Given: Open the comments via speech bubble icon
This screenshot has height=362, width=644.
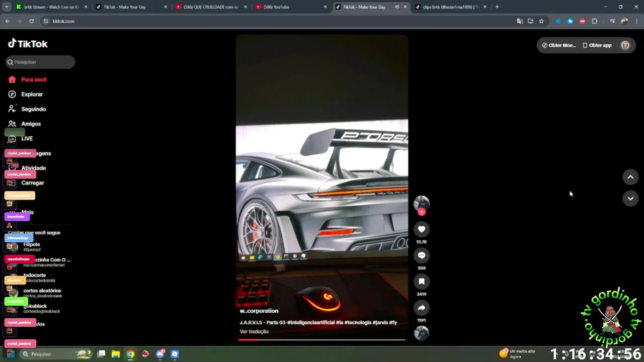Looking at the screenshot, I should point(422,255).
